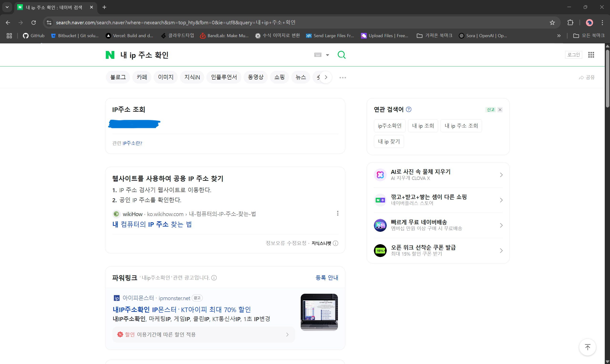This screenshot has height=364, width=610.
Task: Open the browser extensions puzzle icon
Action: (x=570, y=23)
